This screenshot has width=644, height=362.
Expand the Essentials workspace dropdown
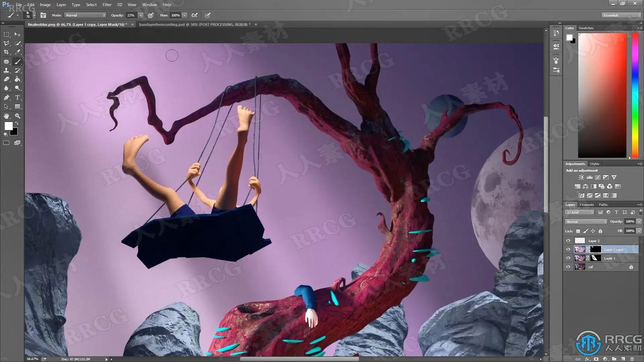(x=621, y=15)
